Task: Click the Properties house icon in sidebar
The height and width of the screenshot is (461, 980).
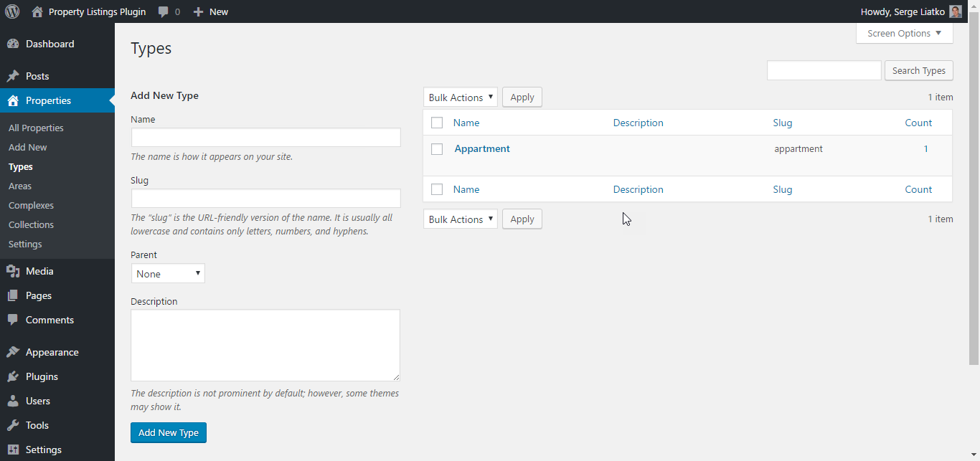Action: (x=13, y=100)
